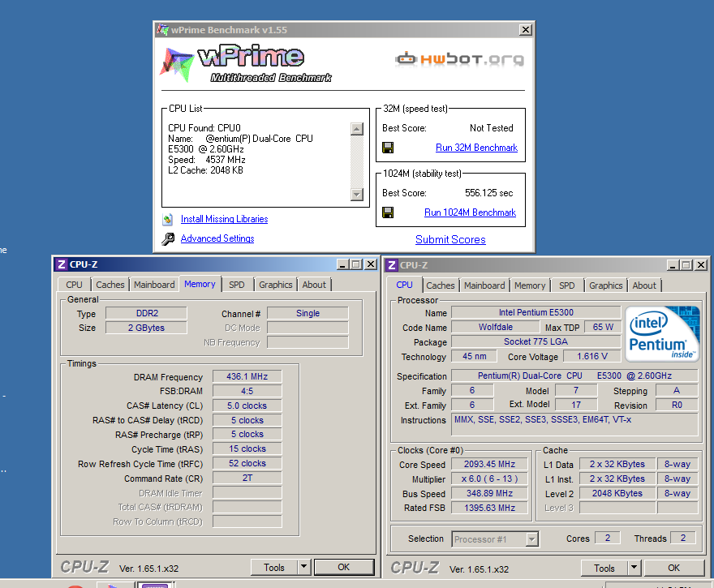This screenshot has width=714, height=588.
Task: Open SPD tab in right CPU-Z window
Action: 567,285
